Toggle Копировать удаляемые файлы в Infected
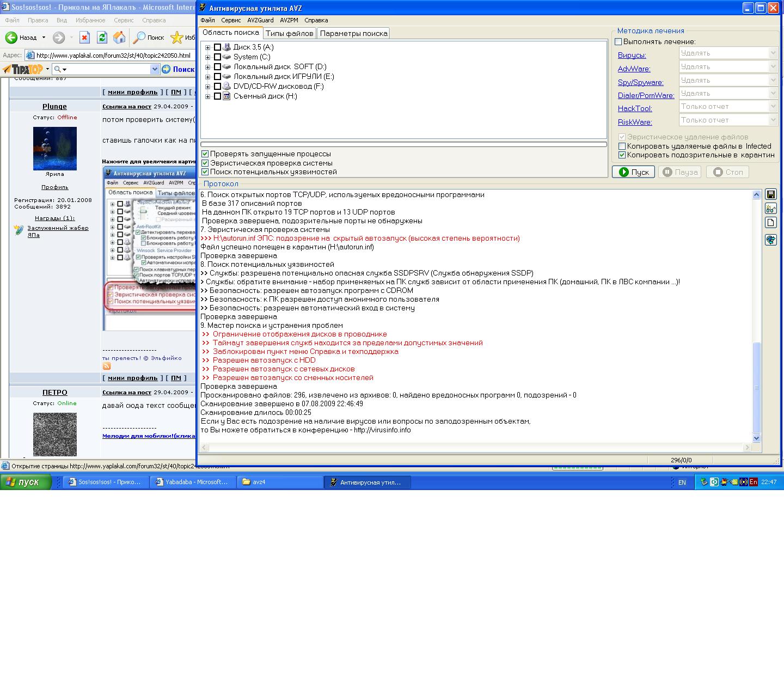Screen dimensions: 784x697 (622, 146)
